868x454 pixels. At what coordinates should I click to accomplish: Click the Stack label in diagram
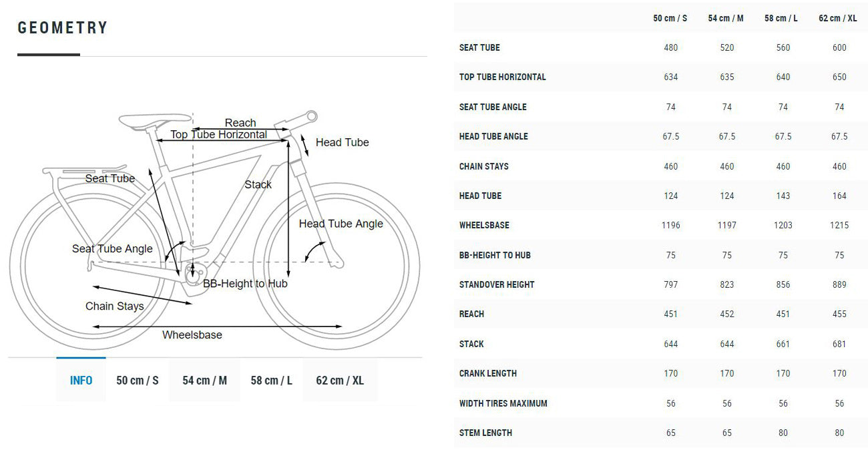pyautogui.click(x=258, y=184)
